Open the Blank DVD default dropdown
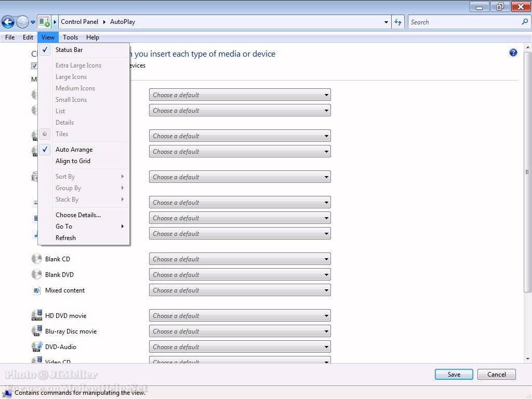Image resolution: width=532 pixels, height=399 pixels. [x=240, y=274]
